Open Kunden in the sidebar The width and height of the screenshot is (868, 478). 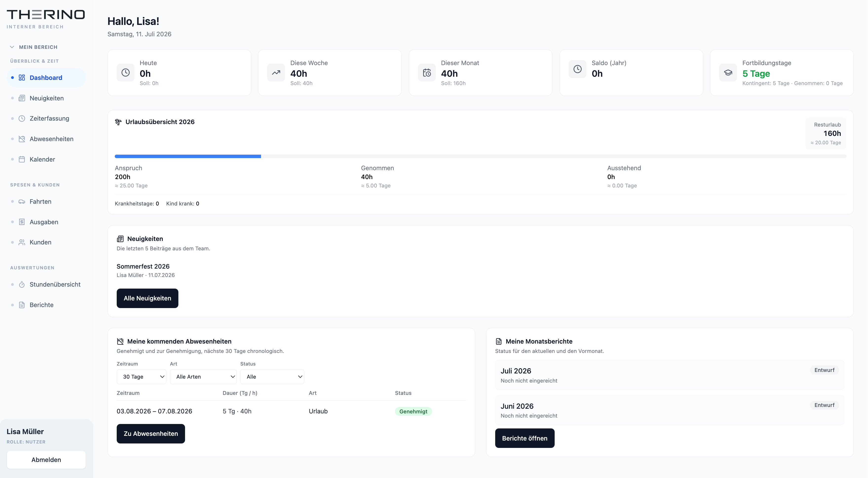pyautogui.click(x=46, y=242)
